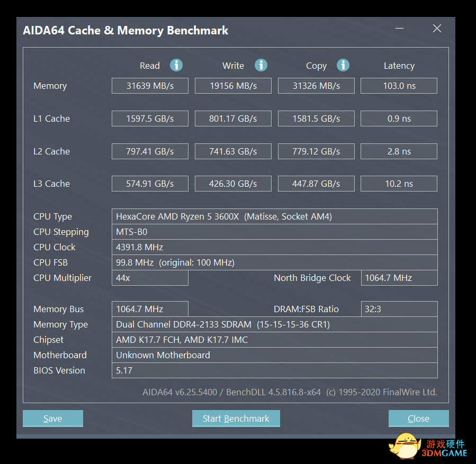This screenshot has width=476, height=464.
Task: Click the Read info icon
Action: pos(176,65)
